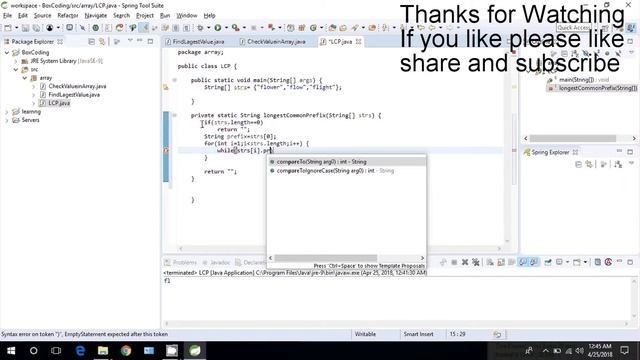The height and width of the screenshot is (360, 640).
Task: Click the green Run button in toolbar
Action: coord(218,28)
